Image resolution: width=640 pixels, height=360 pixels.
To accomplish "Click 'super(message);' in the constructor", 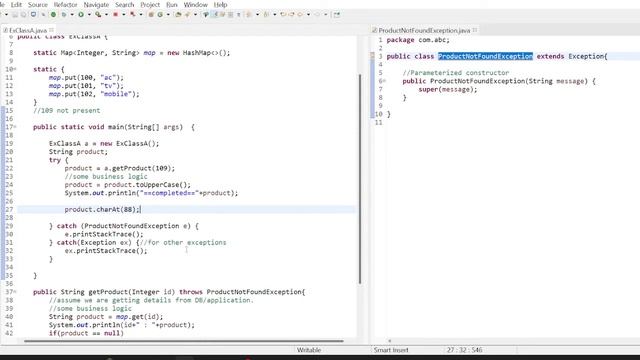I will [447, 89].
